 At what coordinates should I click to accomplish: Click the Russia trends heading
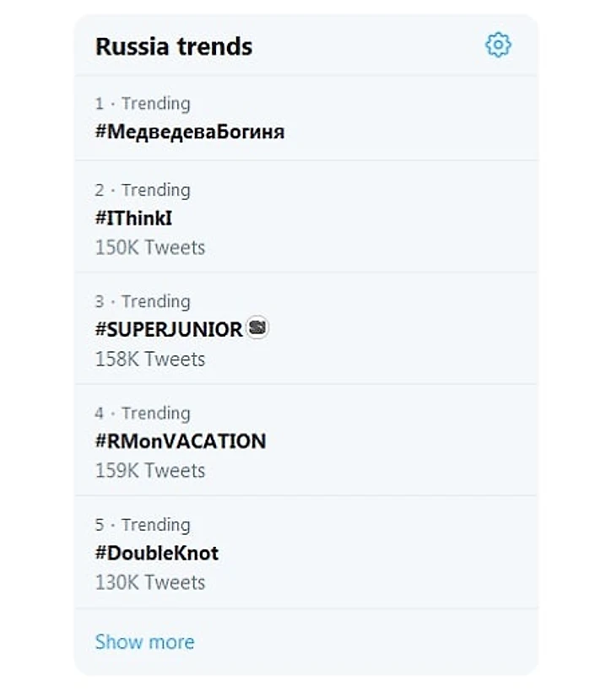pos(174,46)
